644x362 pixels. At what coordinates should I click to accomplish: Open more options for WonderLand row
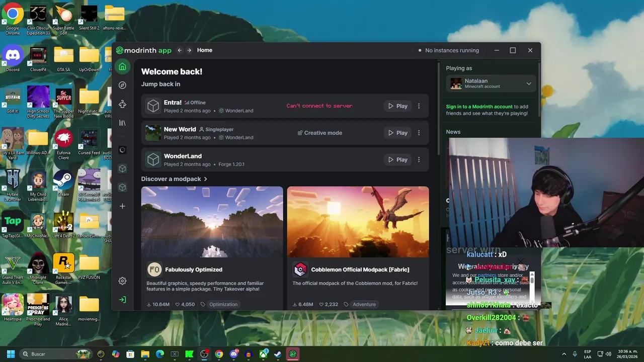(x=419, y=159)
